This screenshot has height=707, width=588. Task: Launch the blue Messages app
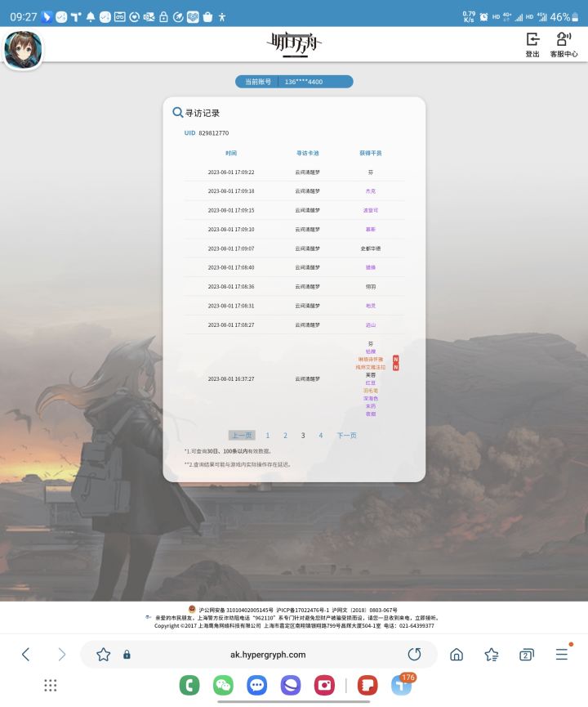click(256, 686)
